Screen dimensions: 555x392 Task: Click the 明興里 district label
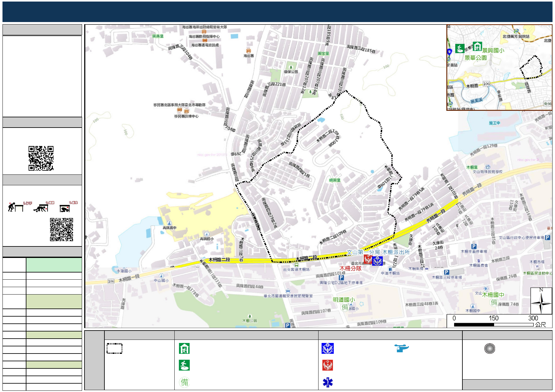pos(335,180)
